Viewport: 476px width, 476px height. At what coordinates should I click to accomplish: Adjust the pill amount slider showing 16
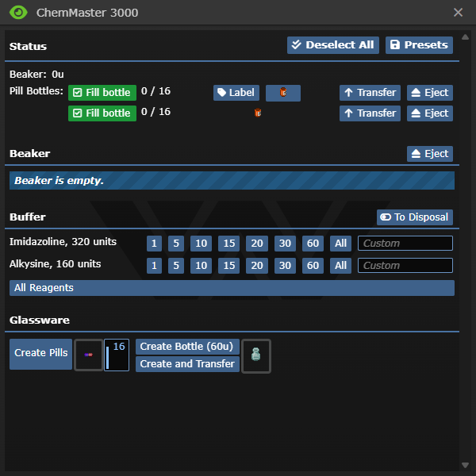pyautogui.click(x=117, y=355)
